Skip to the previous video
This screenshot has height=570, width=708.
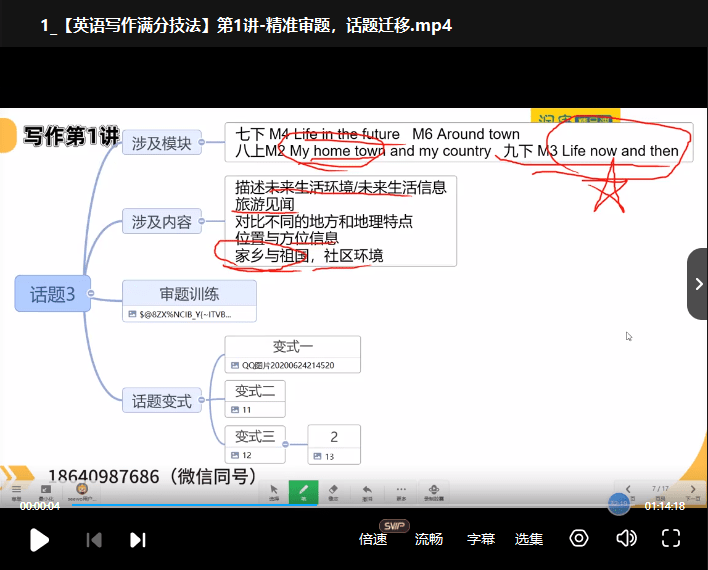point(94,540)
